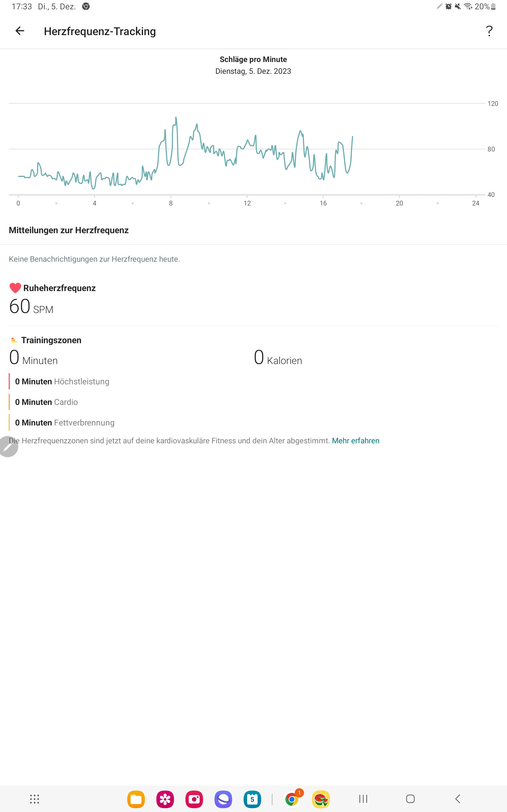Launch the watermelon game app icon

point(321,799)
